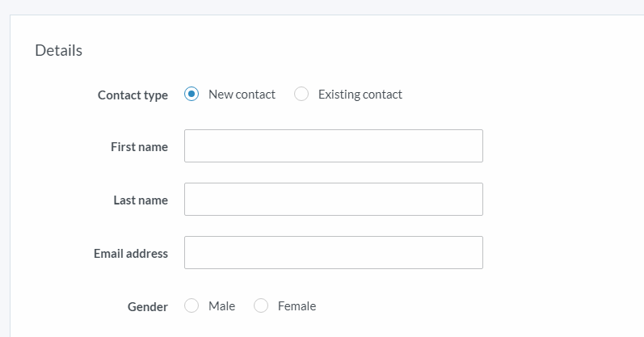Click the gray page background above the panel
The height and width of the screenshot is (337, 644).
(x=323, y=6)
